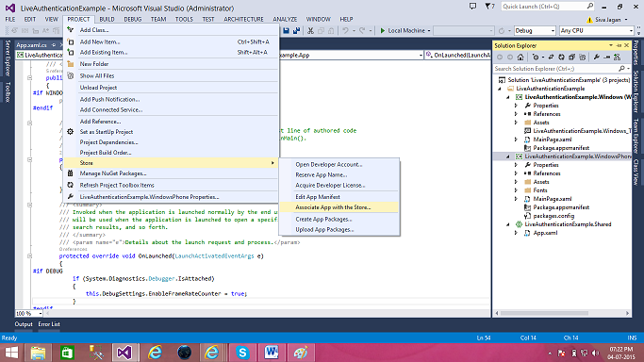The image size is (644, 362).
Task: Open File Explorer from taskbar
Action: pyautogui.click(x=38, y=353)
